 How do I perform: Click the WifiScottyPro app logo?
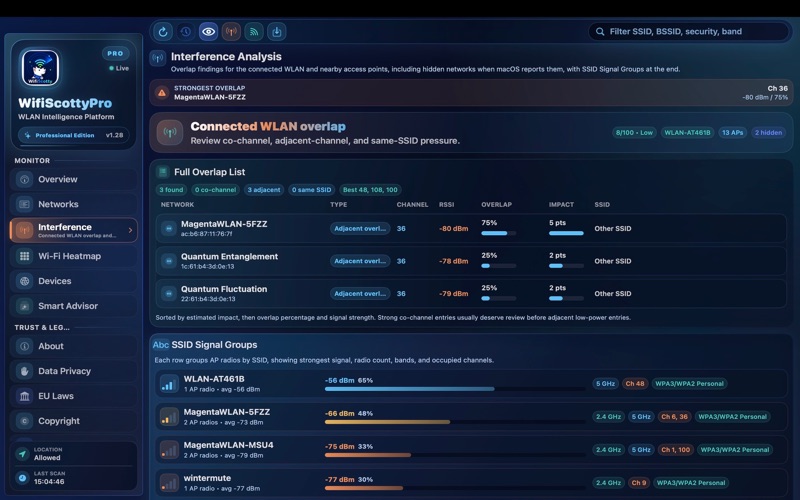pos(40,68)
